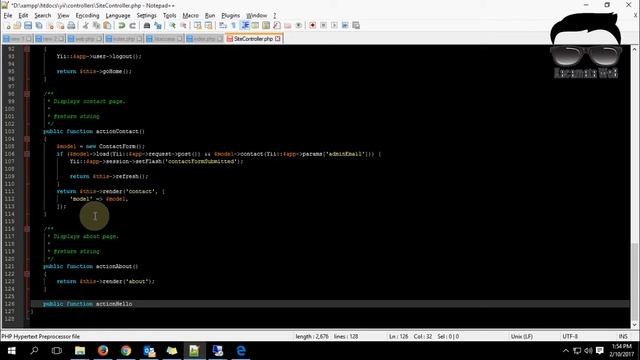Open the Settings menu
Viewport: 640px width, 360px height.
147,16
